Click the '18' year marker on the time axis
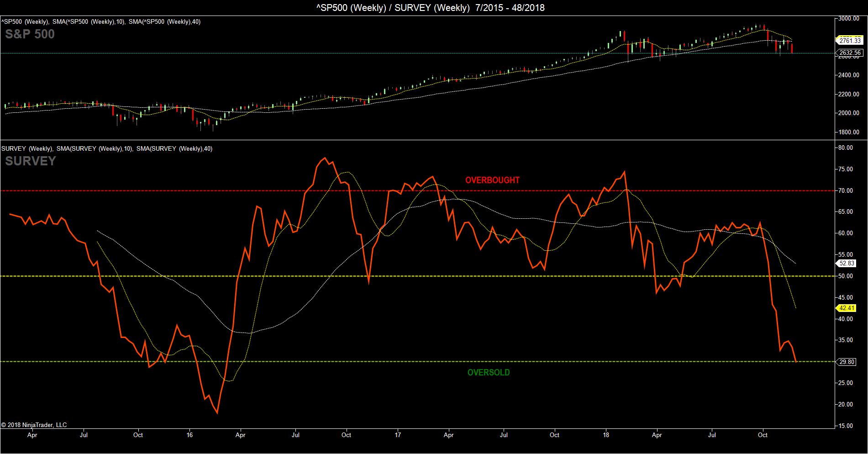Image resolution: width=868 pixels, height=454 pixels. click(606, 435)
